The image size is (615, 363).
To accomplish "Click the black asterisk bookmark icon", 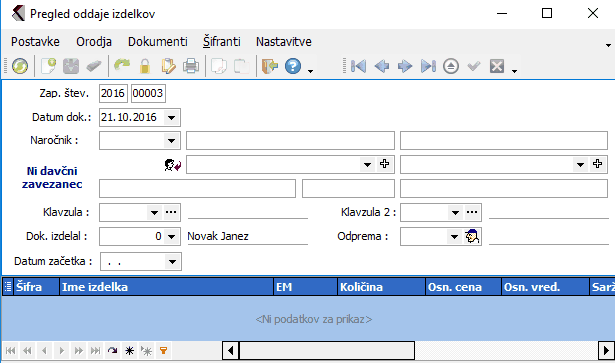I will click(129, 350).
